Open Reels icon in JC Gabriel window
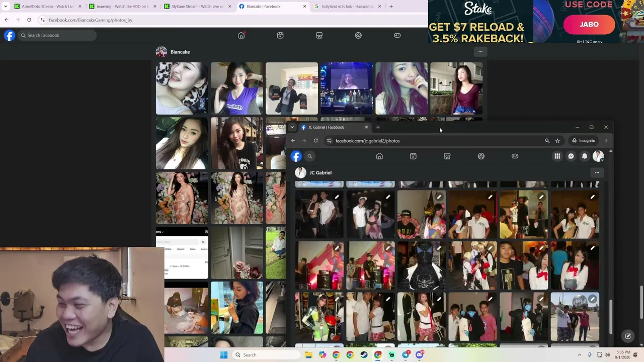Image resolution: width=644 pixels, height=362 pixels. coord(413,156)
